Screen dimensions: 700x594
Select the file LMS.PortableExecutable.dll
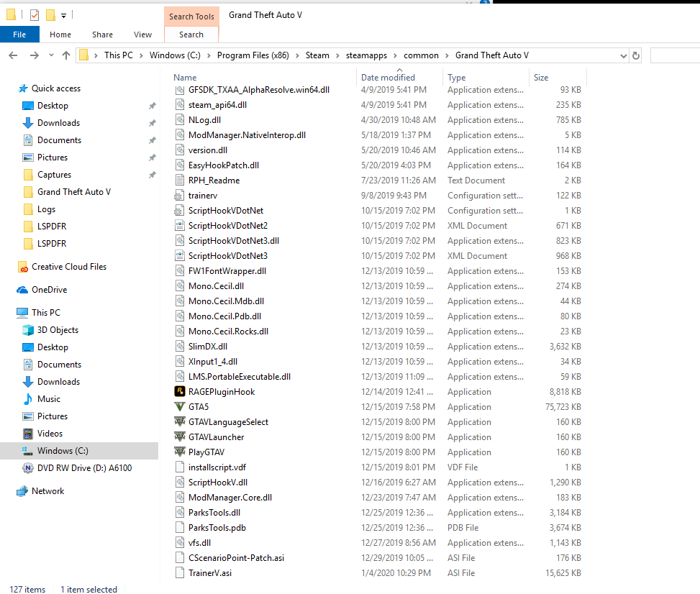[x=240, y=377]
